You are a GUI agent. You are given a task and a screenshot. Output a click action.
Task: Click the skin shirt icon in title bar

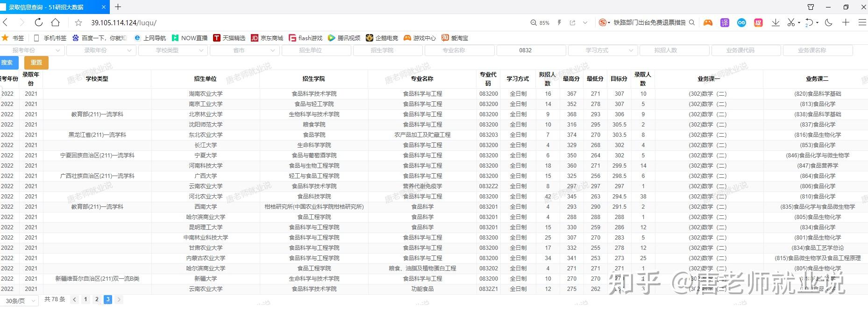coord(811,7)
